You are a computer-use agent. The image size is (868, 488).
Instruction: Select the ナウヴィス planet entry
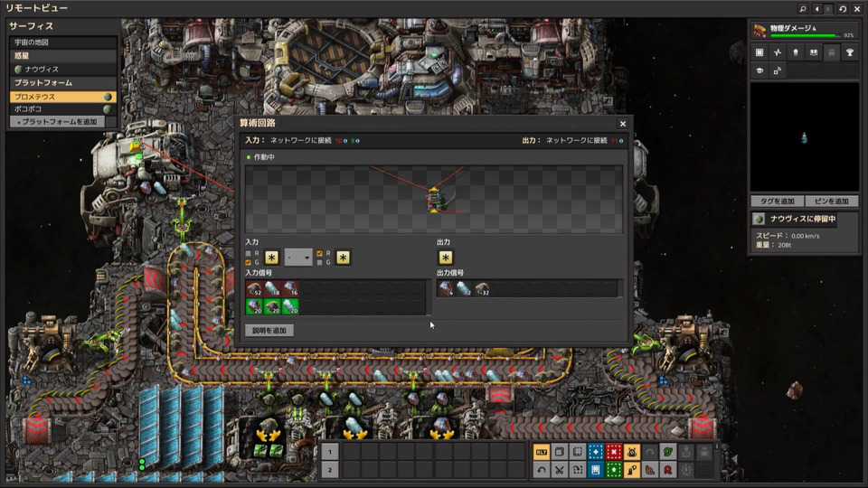pyautogui.click(x=62, y=70)
